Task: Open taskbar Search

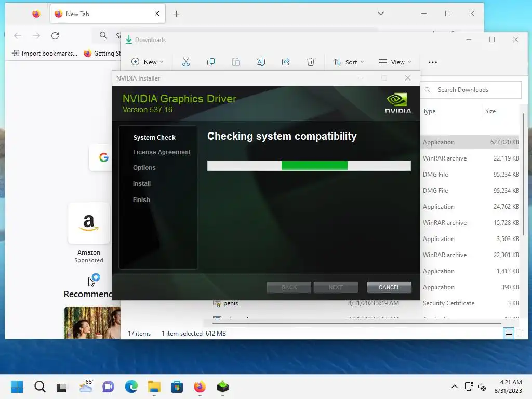Action: [x=39, y=387]
